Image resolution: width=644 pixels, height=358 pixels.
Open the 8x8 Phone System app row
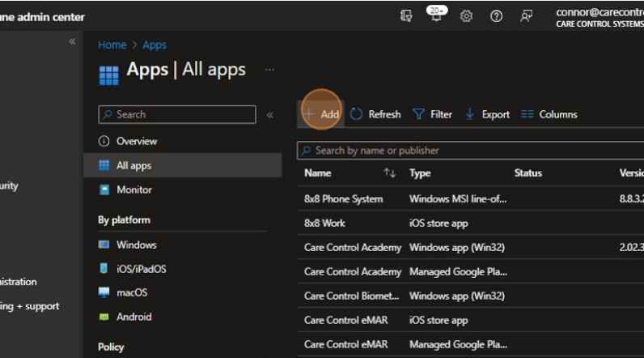pos(343,198)
